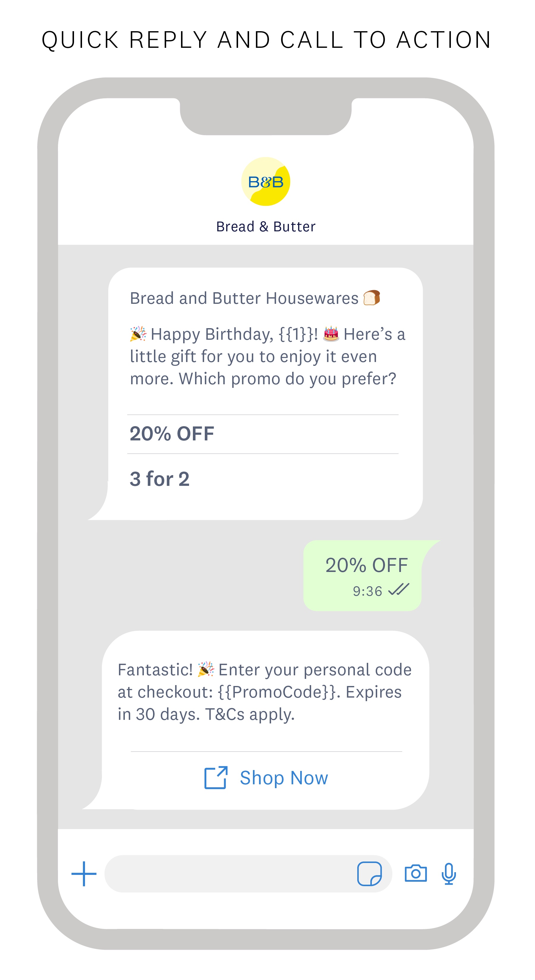Open the sticker picker icon

tap(369, 874)
